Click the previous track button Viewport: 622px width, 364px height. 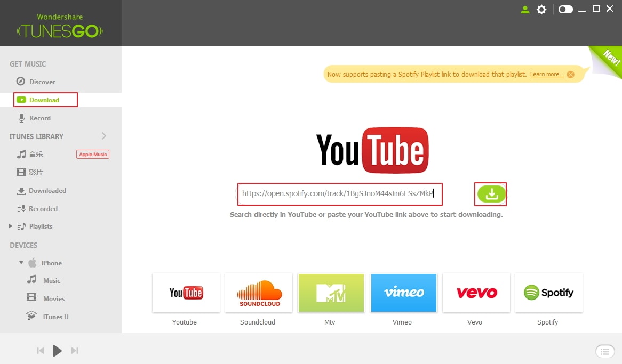(x=41, y=351)
